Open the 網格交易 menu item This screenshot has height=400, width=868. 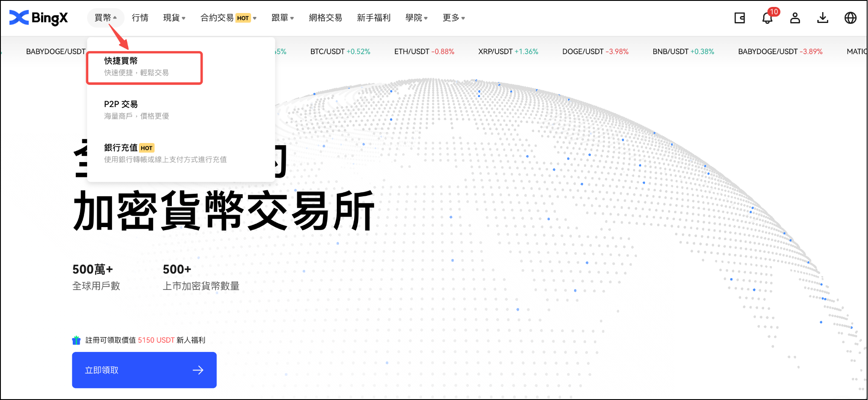click(326, 18)
